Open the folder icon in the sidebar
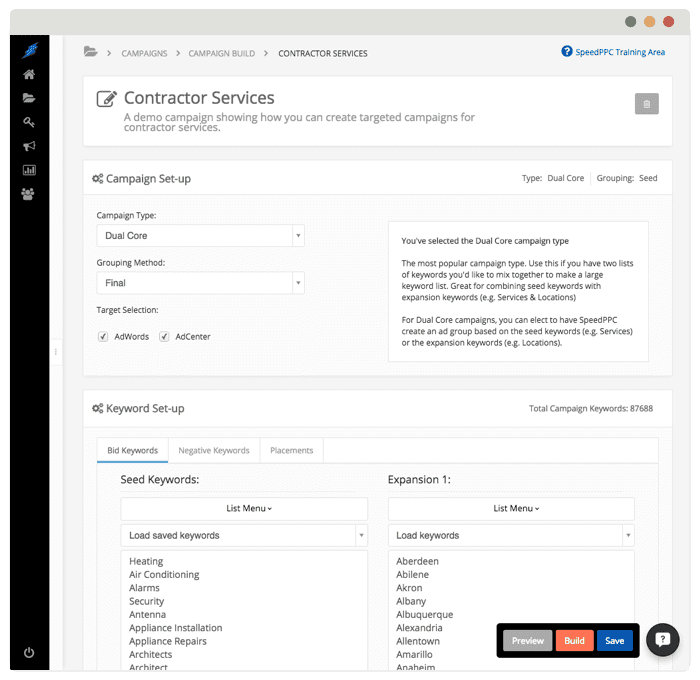The height and width of the screenshot is (680, 700). [29, 98]
